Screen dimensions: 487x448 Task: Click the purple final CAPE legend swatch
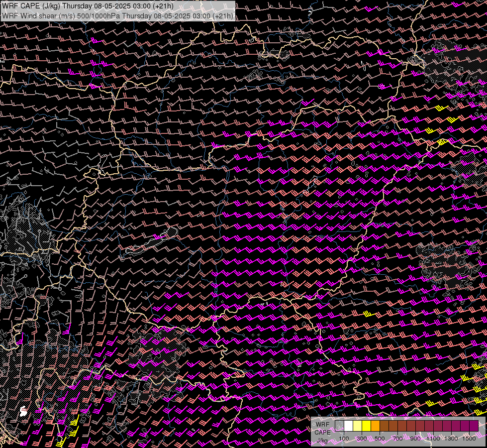[474, 426]
